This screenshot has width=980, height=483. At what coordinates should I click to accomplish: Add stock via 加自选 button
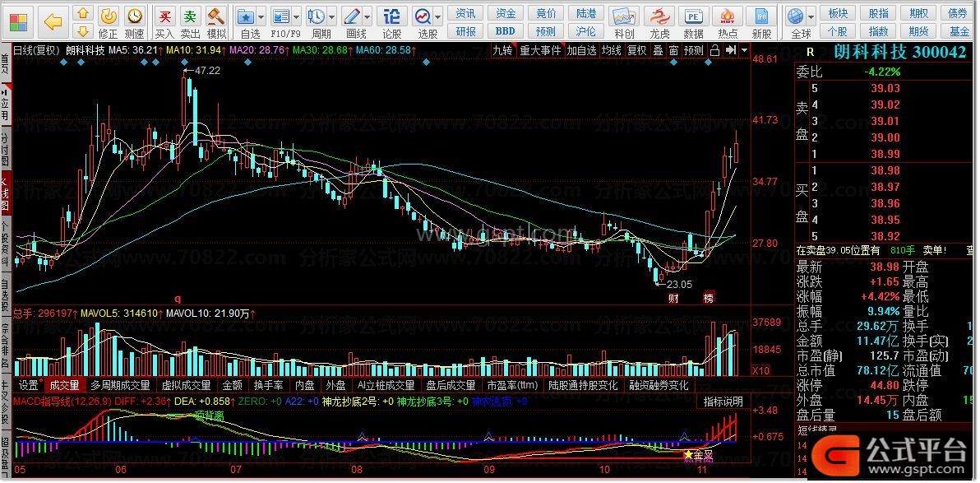(581, 51)
